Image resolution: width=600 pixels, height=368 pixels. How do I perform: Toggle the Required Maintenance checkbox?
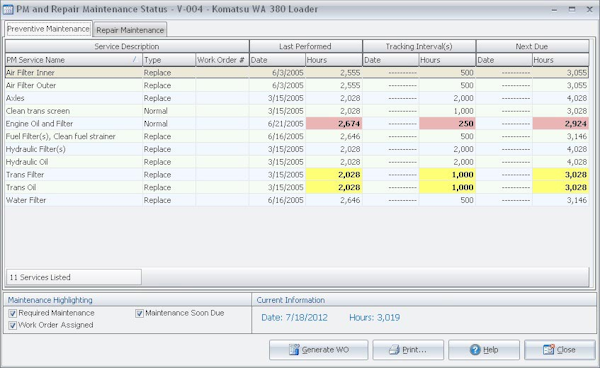[x=13, y=313]
